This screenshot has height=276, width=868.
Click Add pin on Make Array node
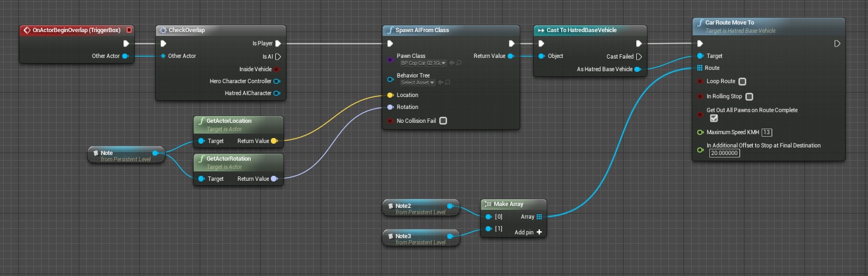(x=528, y=232)
